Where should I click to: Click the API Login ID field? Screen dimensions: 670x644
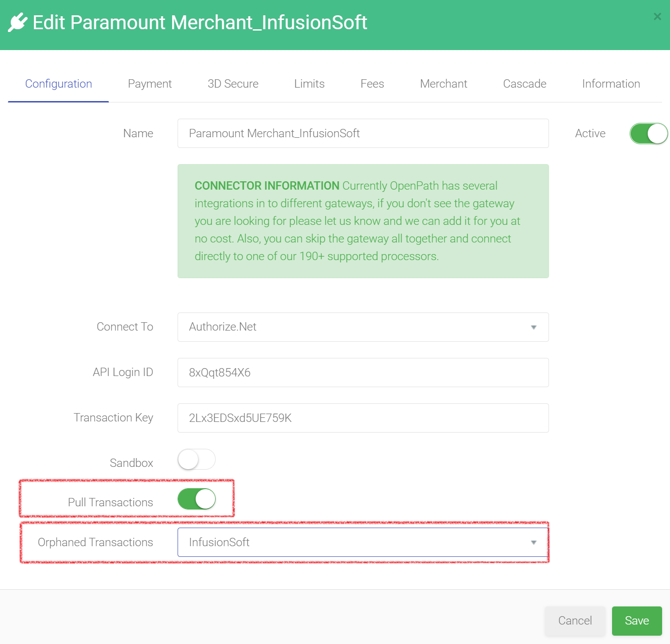(x=363, y=373)
